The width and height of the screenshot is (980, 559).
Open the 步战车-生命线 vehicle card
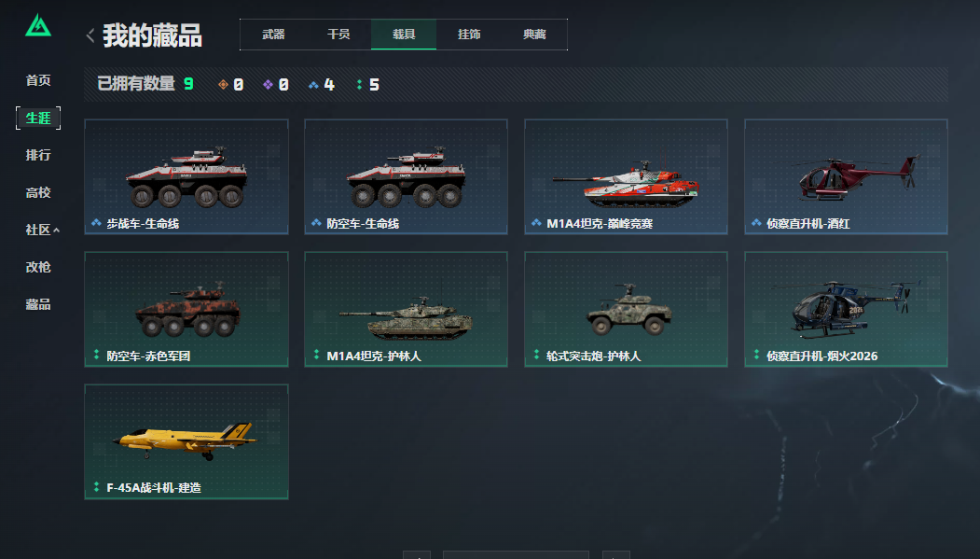[186, 177]
